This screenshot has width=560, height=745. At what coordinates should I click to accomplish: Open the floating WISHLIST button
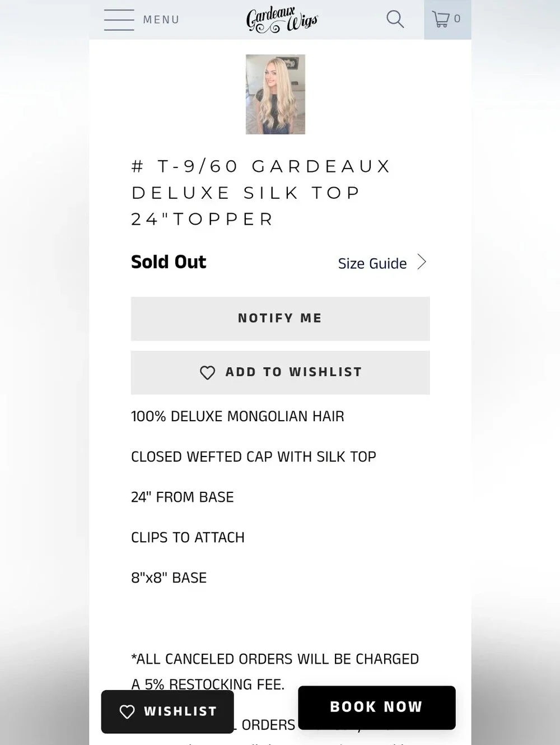point(167,711)
